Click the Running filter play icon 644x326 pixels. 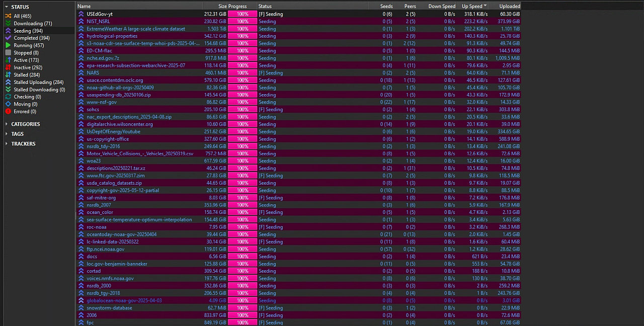(x=8, y=45)
